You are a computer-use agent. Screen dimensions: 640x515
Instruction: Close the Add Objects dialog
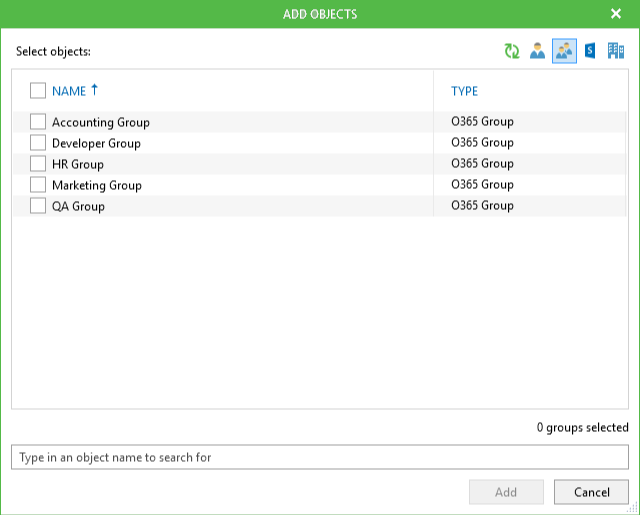[x=616, y=14]
